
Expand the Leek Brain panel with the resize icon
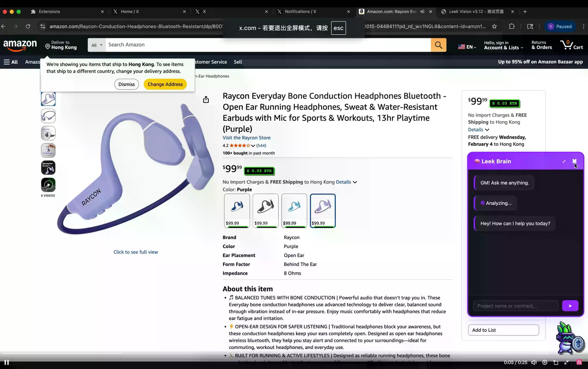564,161
